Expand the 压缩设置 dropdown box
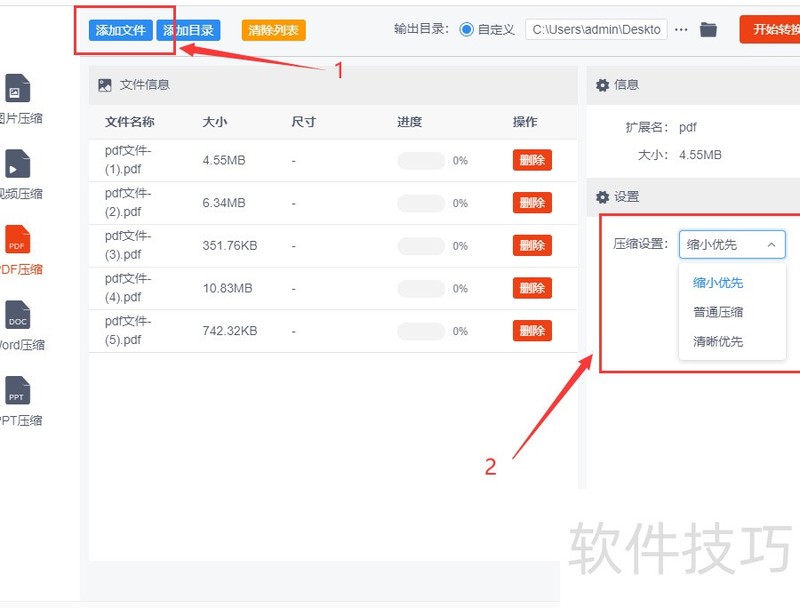This screenshot has height=608, width=800. (x=732, y=244)
